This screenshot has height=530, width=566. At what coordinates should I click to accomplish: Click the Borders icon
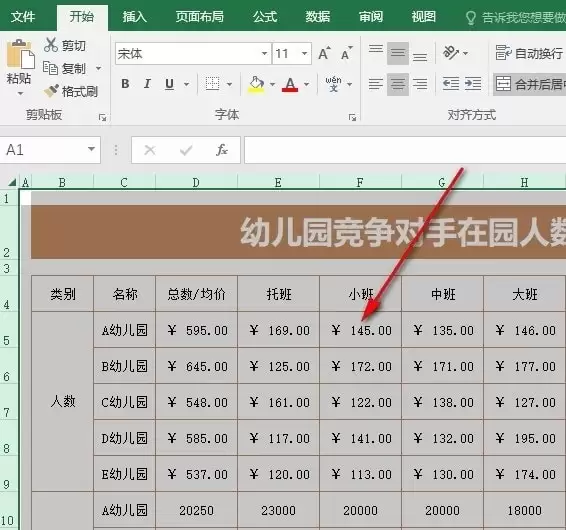click(x=212, y=84)
